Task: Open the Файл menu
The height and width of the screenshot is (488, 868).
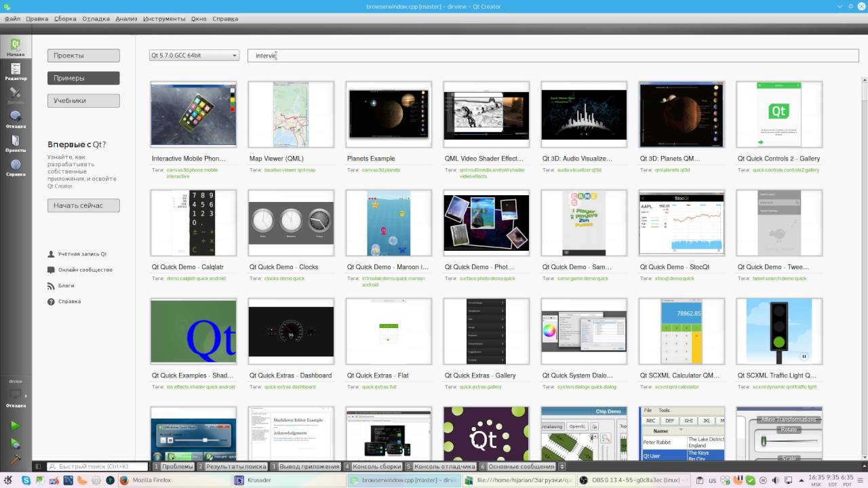Action: 12,19
